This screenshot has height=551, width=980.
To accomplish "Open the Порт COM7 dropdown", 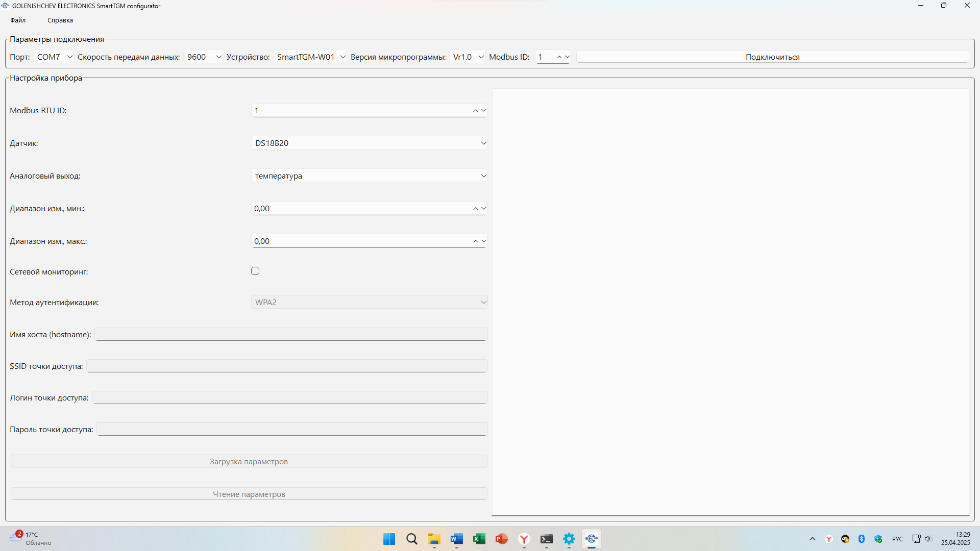I will click(x=54, y=57).
